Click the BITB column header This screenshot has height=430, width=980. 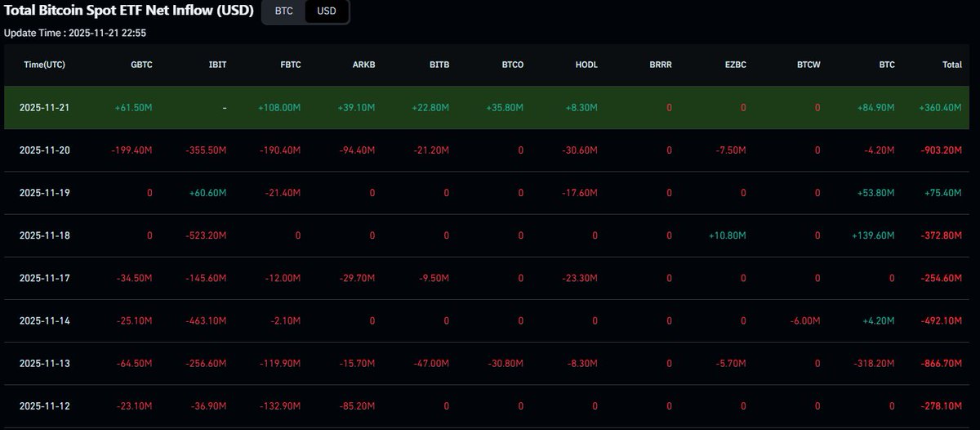coord(438,65)
